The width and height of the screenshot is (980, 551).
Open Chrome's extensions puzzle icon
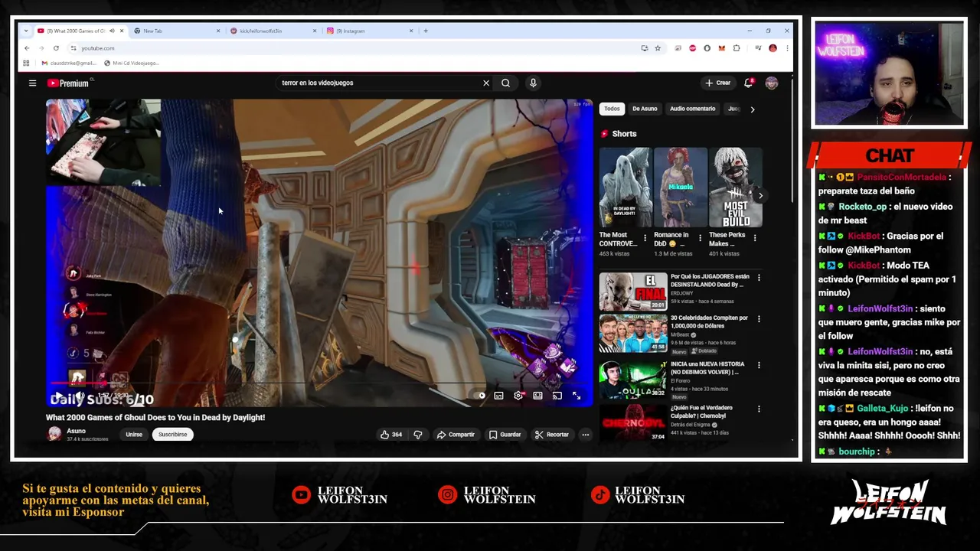pos(737,48)
